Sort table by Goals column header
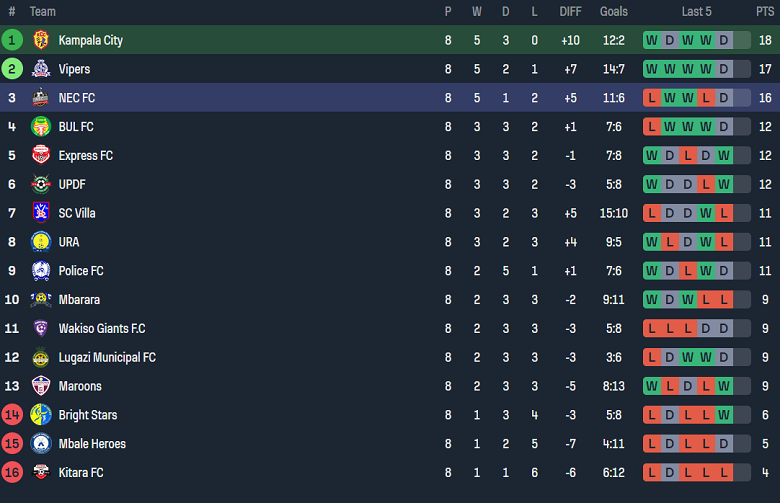Viewport: 780px width, 503px height. pos(614,12)
